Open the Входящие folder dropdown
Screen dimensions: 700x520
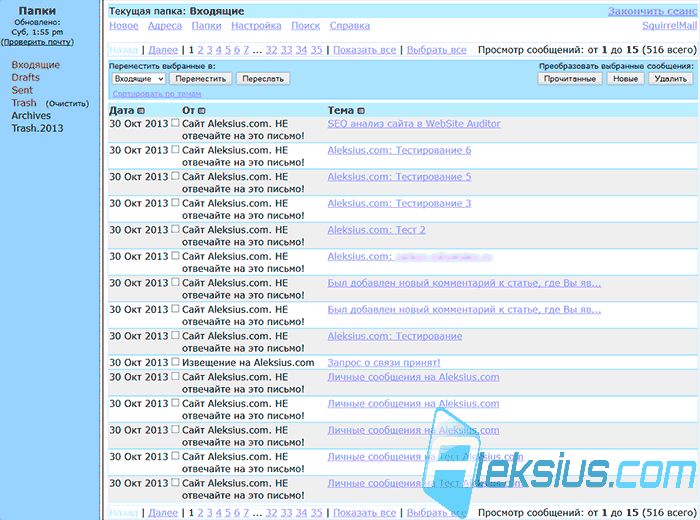pyautogui.click(x=138, y=79)
